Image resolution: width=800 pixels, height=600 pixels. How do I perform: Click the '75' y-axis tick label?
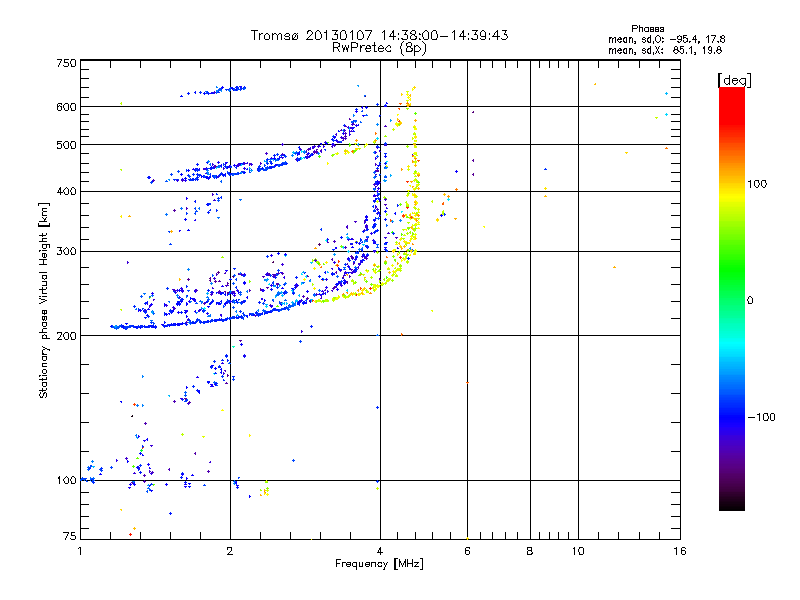tap(70, 536)
